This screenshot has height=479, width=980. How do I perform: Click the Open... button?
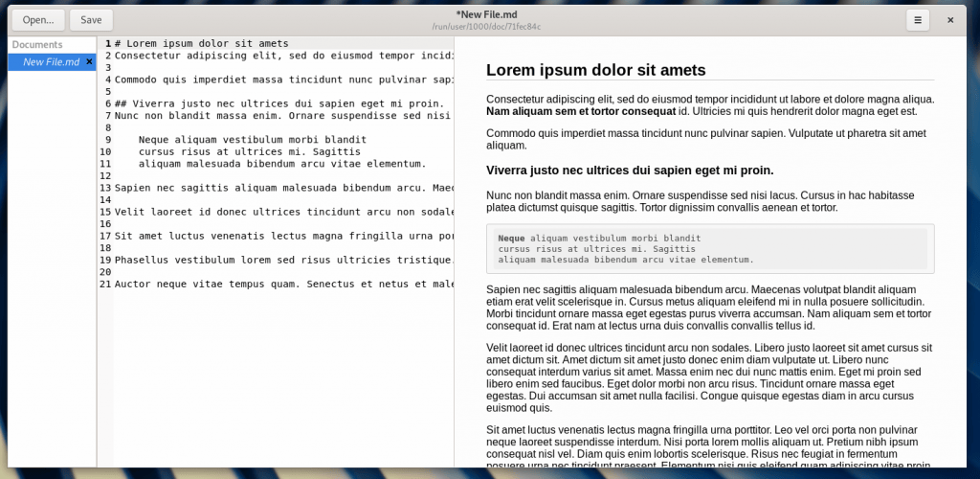coord(38,20)
